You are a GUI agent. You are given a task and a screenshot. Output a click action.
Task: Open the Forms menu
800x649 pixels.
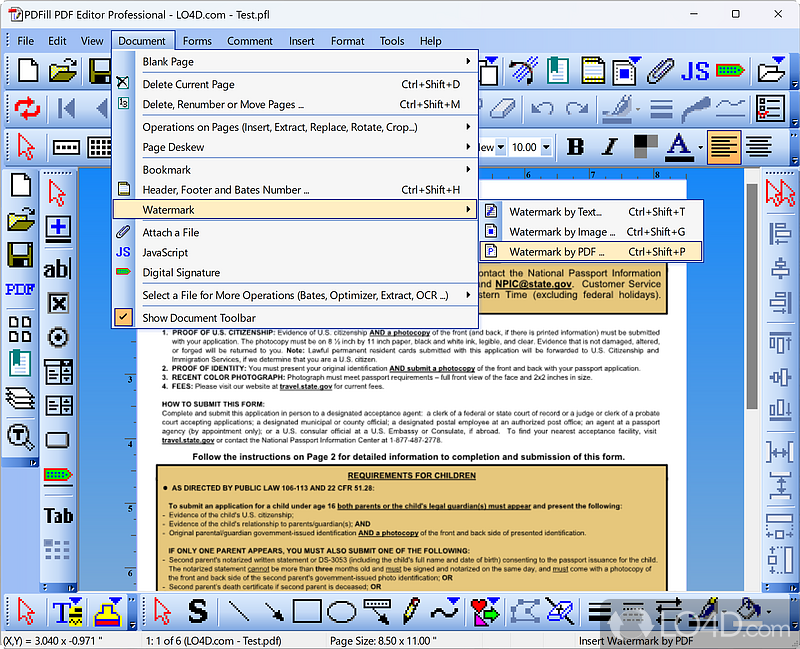tap(197, 41)
